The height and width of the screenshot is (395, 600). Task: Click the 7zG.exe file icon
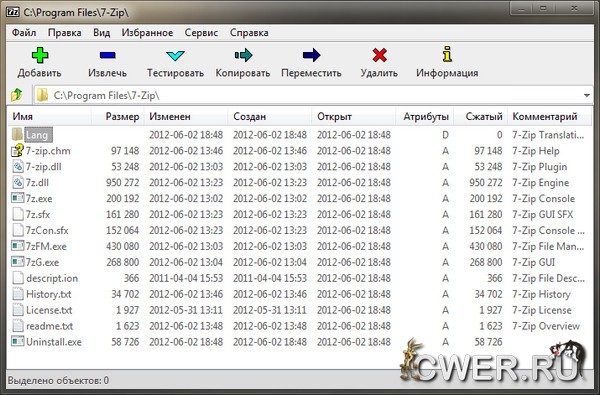pos(18,262)
